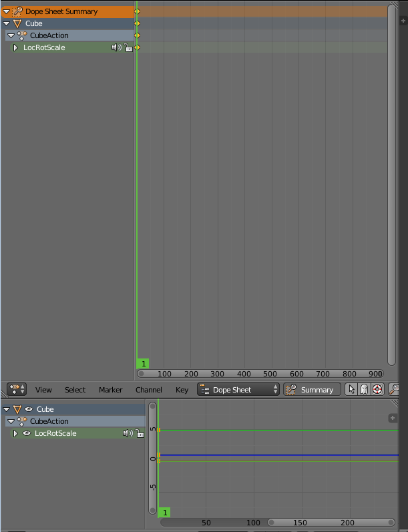Click the graph editor frame indicator
This screenshot has height=532, width=408.
(x=164, y=513)
